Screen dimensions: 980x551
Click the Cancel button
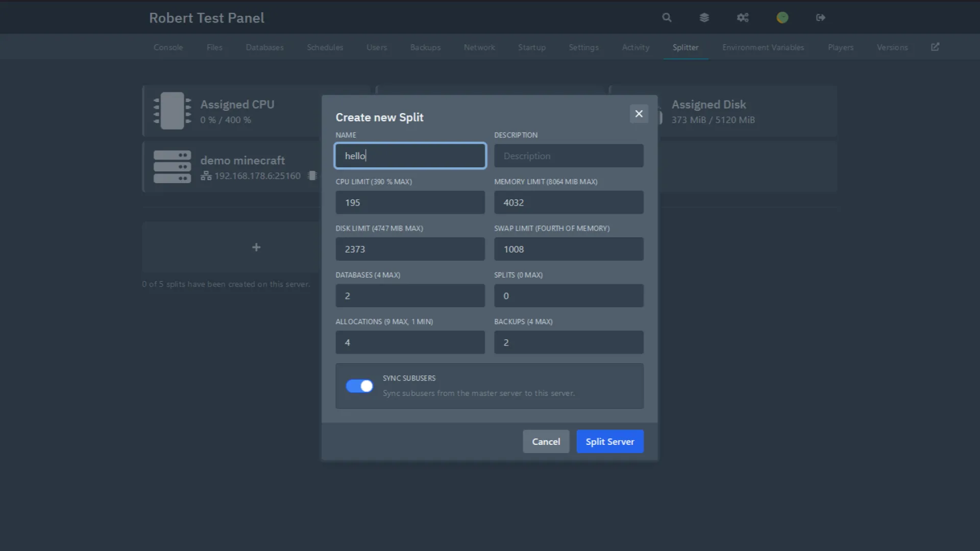(x=546, y=442)
